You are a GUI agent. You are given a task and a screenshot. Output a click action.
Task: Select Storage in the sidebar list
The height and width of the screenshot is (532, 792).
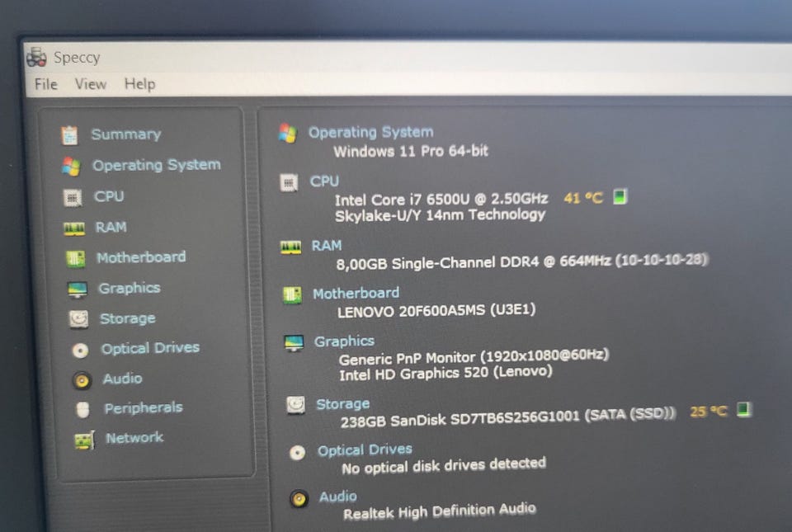128,318
